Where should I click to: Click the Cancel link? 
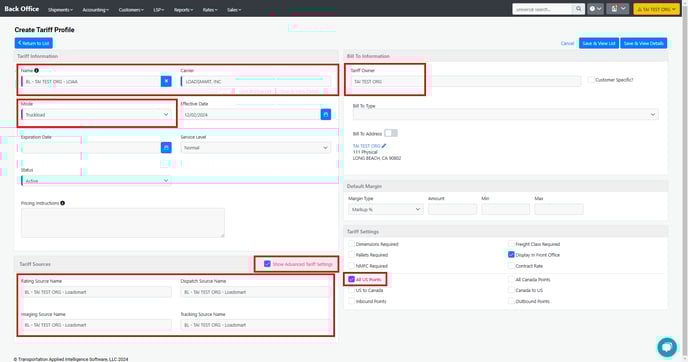(x=567, y=43)
